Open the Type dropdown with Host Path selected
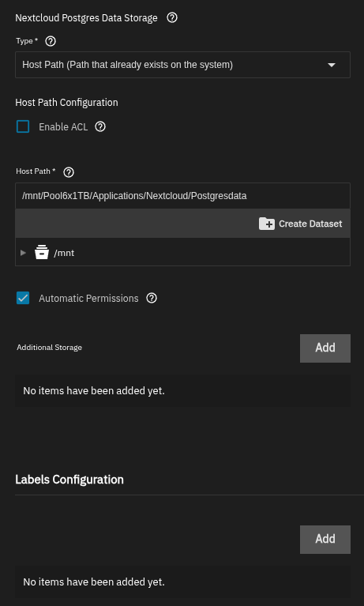 point(182,65)
